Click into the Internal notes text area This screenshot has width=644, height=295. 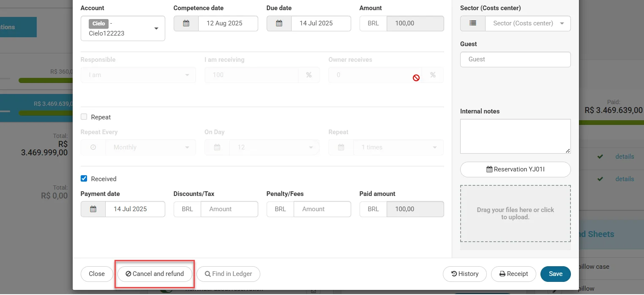click(x=515, y=136)
